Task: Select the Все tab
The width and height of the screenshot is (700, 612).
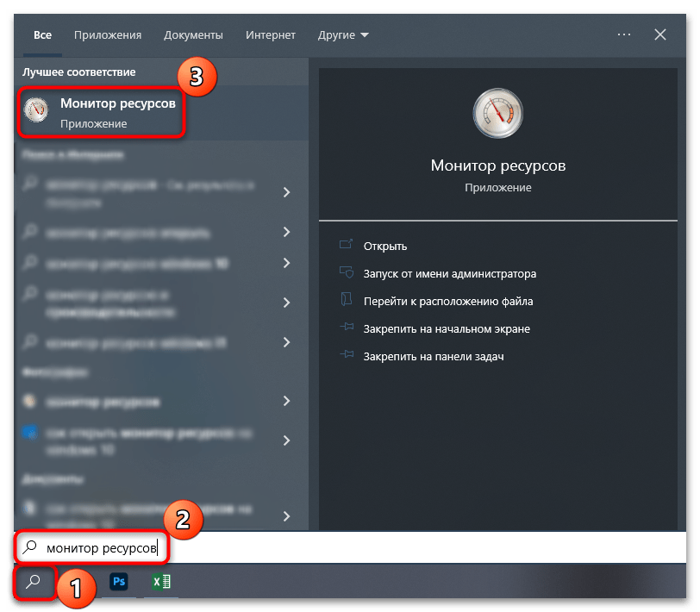Action: pos(42,35)
